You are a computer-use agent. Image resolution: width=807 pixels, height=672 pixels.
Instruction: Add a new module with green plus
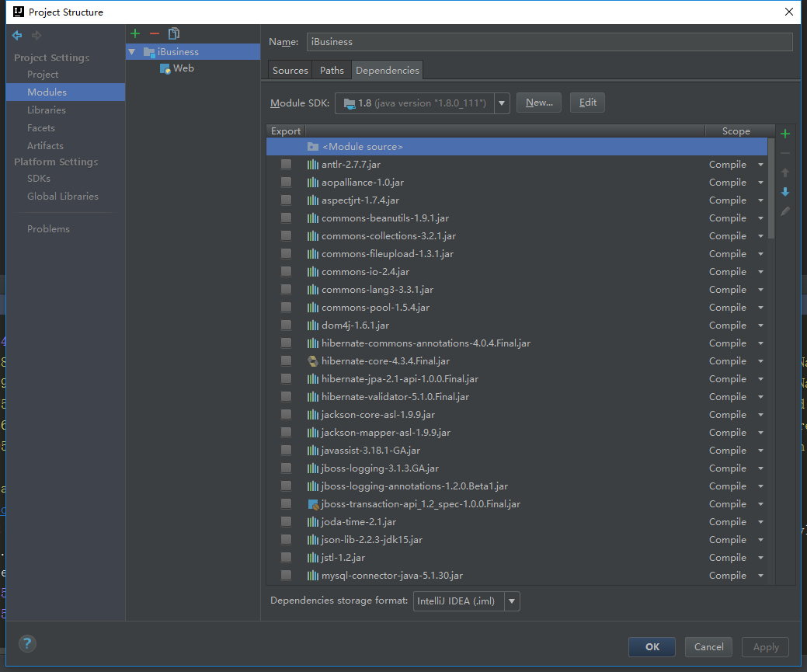(135, 33)
